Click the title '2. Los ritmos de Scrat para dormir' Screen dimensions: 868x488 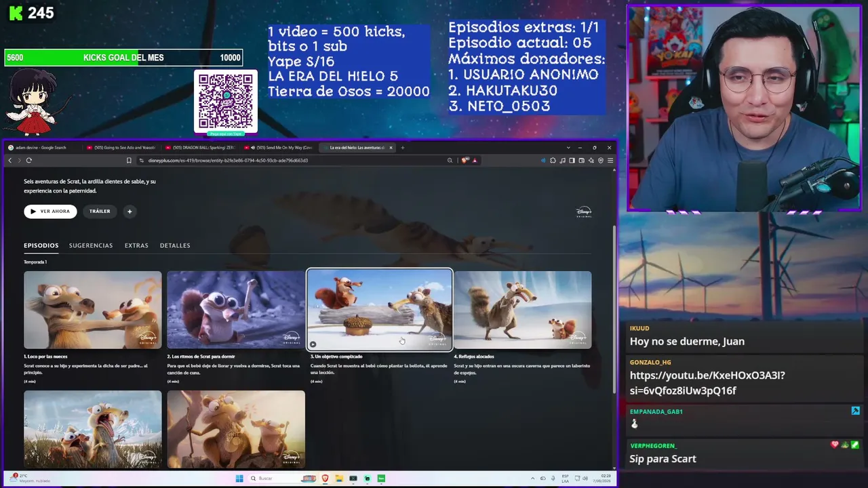(x=201, y=357)
